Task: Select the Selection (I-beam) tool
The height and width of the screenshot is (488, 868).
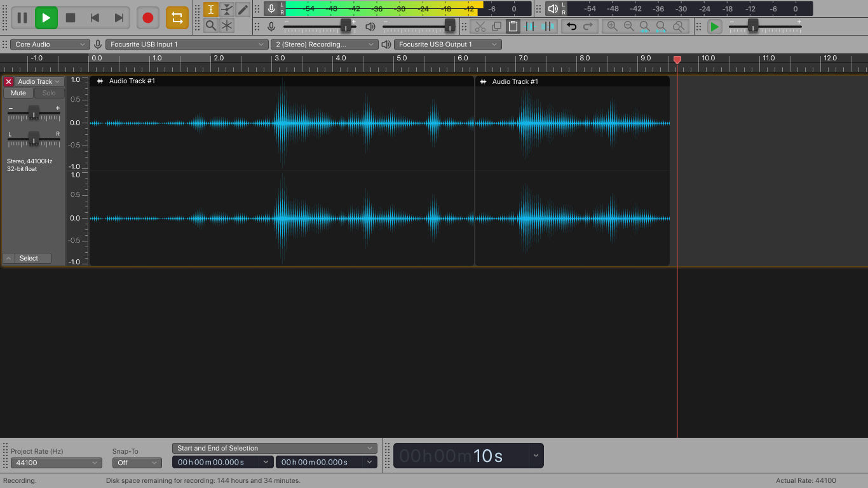Action: [x=211, y=10]
